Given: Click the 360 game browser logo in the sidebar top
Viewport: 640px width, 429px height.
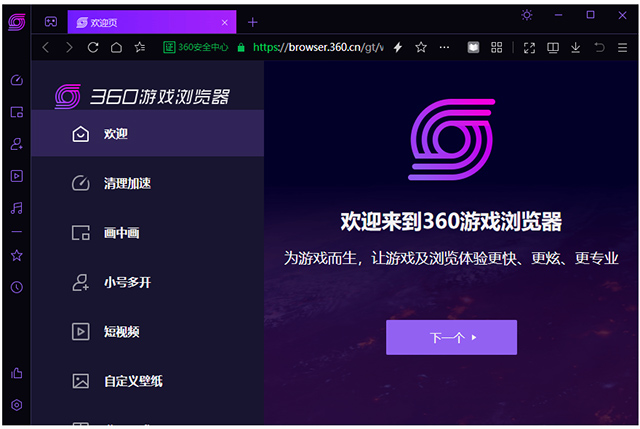Looking at the screenshot, I should pos(17,22).
